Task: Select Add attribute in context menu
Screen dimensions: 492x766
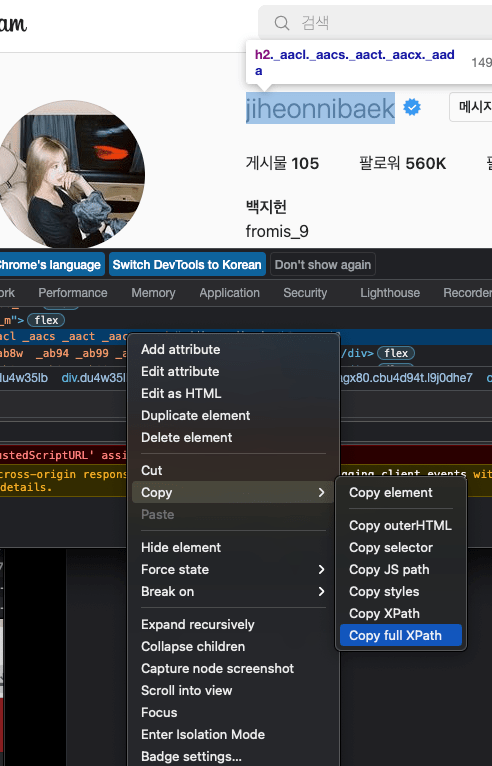Action: click(x=234, y=349)
